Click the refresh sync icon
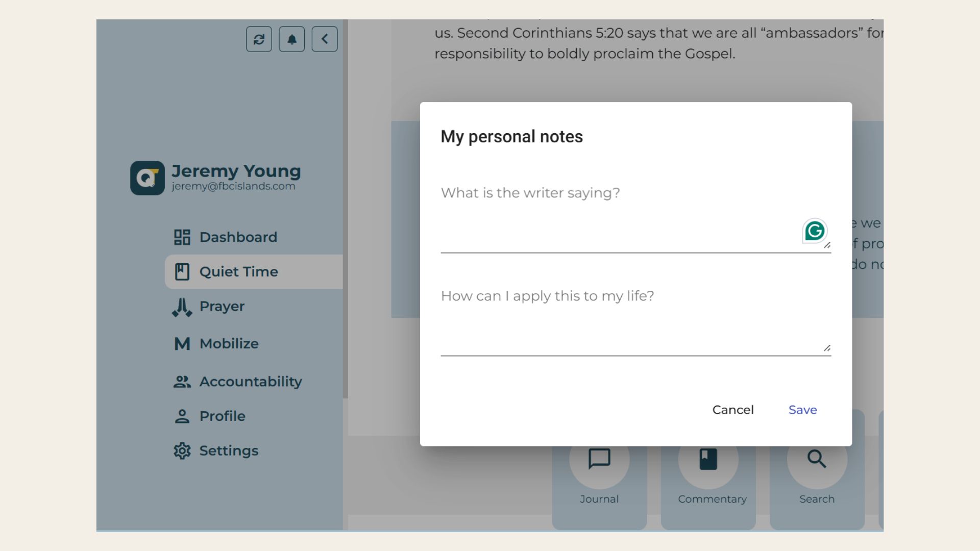This screenshot has width=980, height=551. pos(259,39)
